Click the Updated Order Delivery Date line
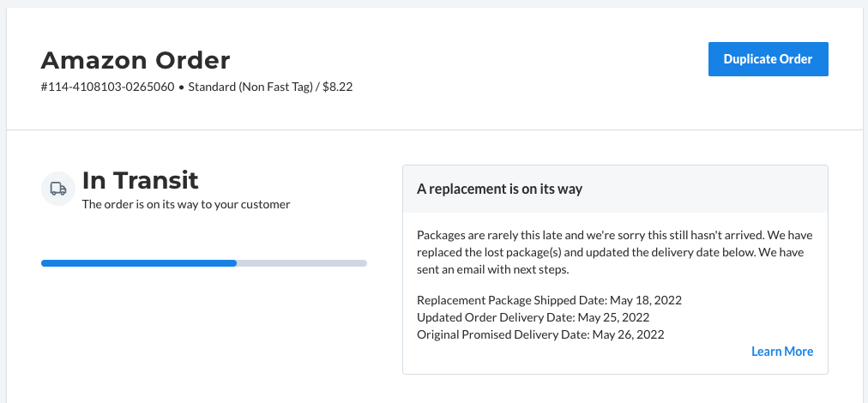 click(533, 318)
